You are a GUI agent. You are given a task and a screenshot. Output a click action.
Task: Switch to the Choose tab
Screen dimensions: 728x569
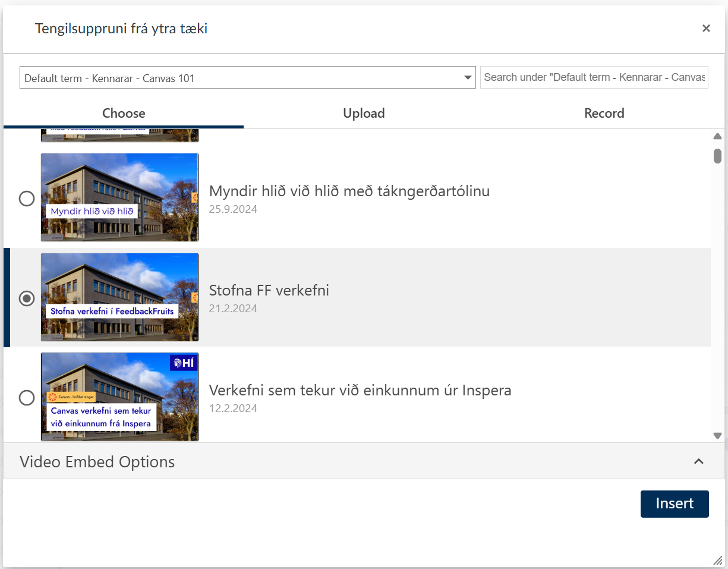tap(124, 114)
